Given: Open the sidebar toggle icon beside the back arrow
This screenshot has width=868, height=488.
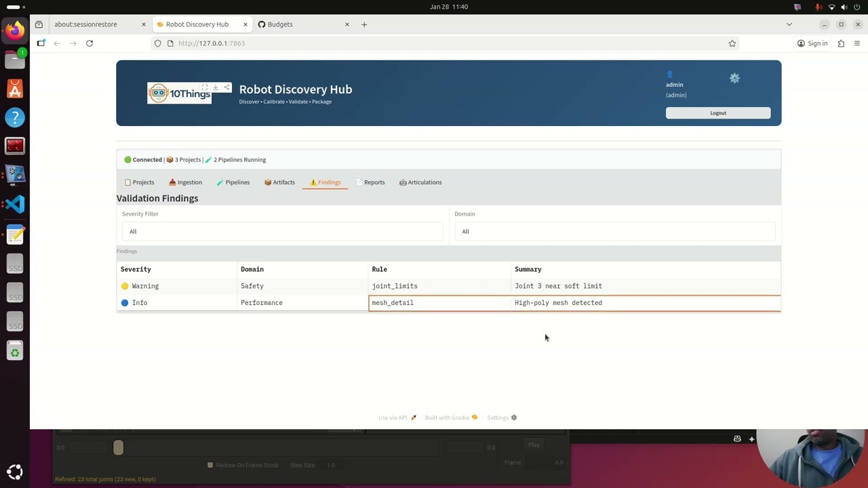Looking at the screenshot, I should 41,43.
